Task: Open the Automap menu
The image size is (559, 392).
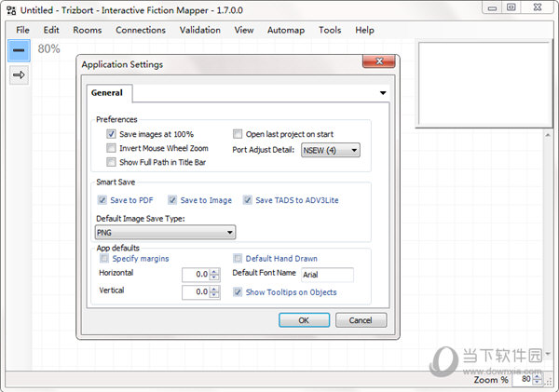Action: 286,30
